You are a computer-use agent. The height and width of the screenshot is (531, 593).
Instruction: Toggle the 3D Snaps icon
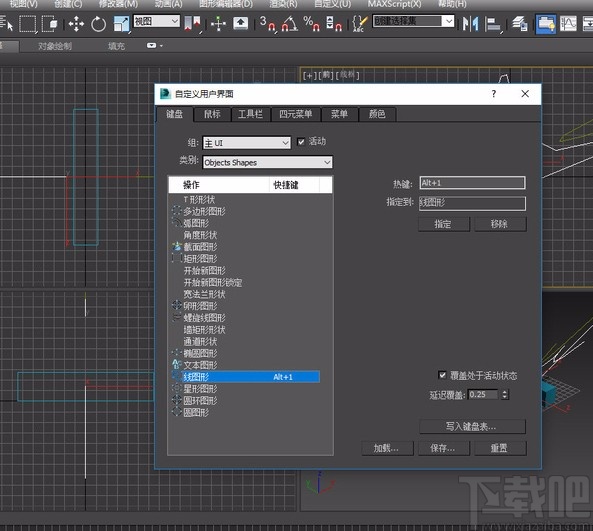[x=268, y=23]
